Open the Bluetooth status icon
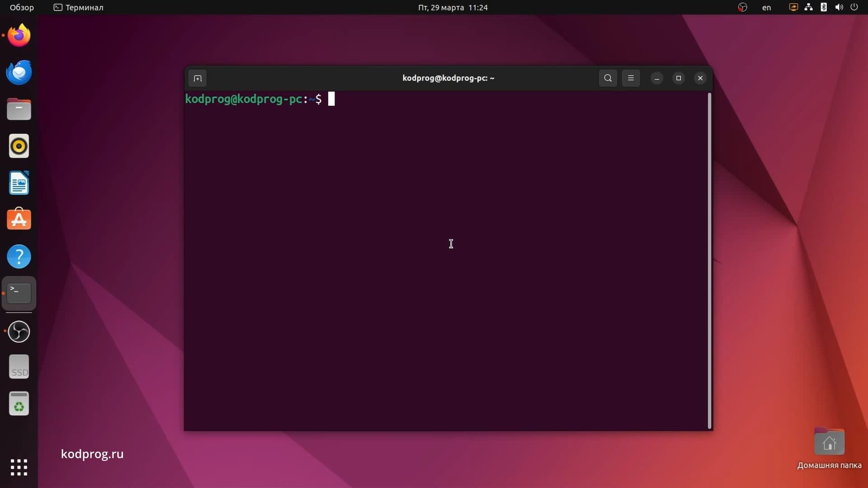Image resolution: width=868 pixels, height=488 pixels. (x=824, y=7)
